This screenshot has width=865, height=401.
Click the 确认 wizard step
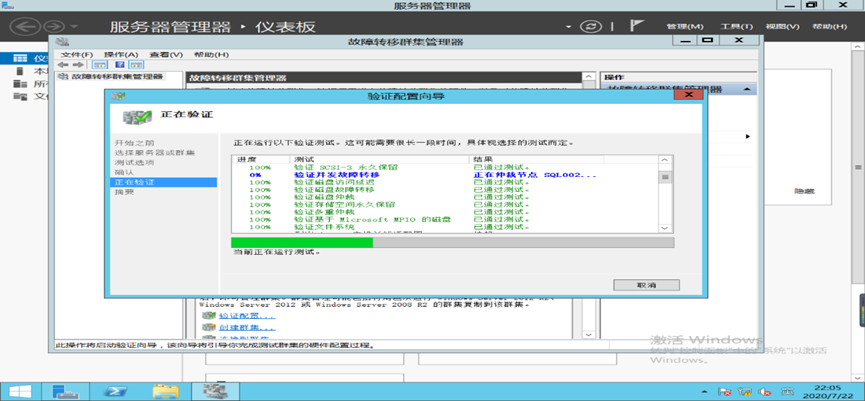click(x=124, y=173)
